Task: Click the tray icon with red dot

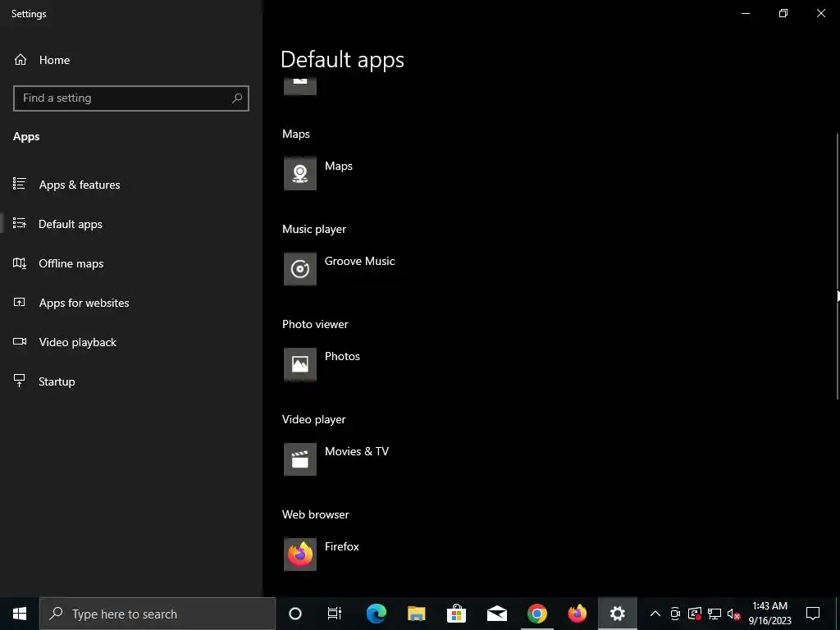Action: click(x=694, y=614)
